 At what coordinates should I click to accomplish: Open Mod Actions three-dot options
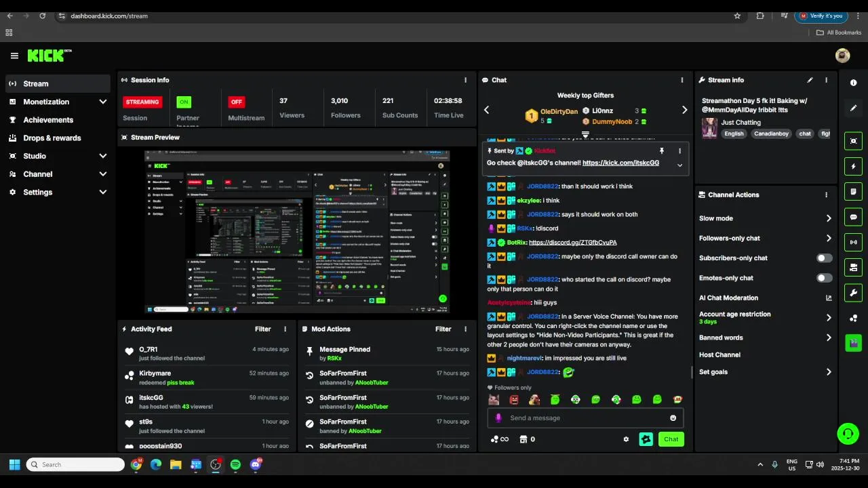coord(465,329)
